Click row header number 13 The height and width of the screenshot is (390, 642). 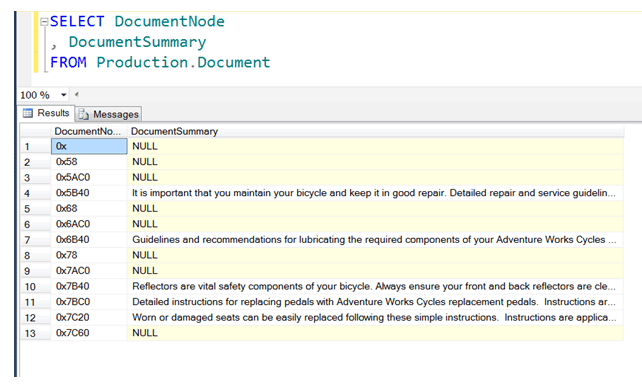[x=36, y=333]
